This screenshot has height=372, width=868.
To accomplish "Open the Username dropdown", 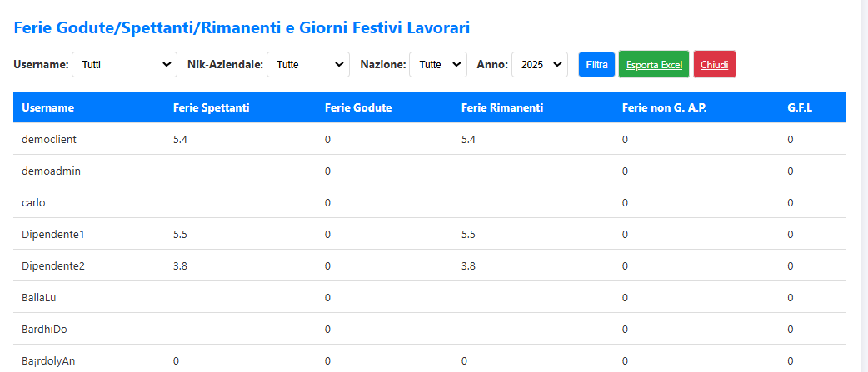I will [124, 64].
